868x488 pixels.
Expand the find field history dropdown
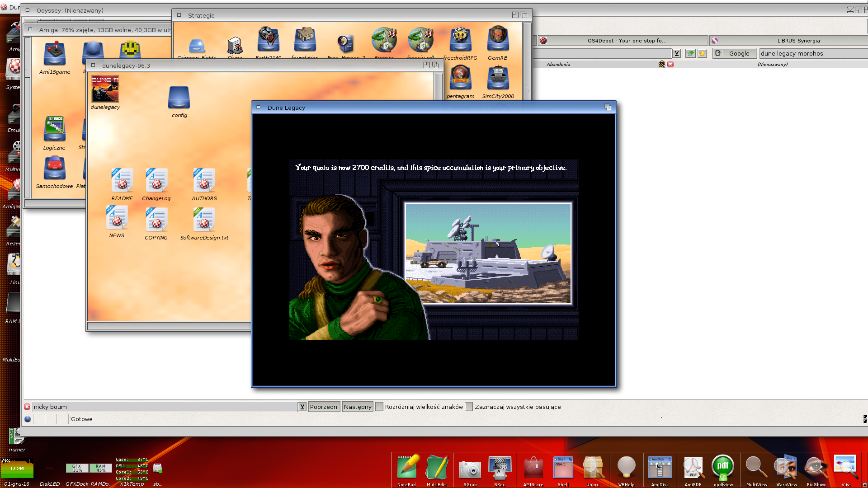[302, 407]
